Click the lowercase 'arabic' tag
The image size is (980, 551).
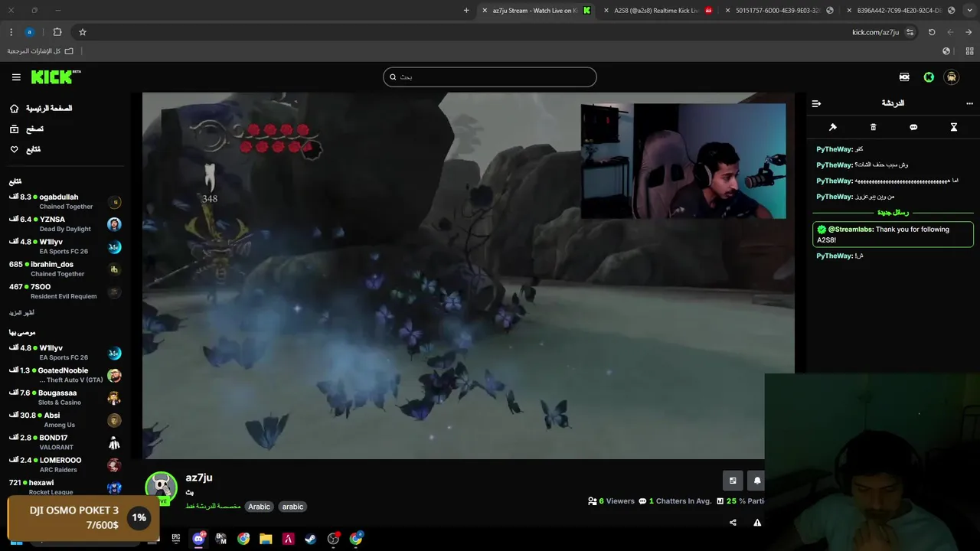pyautogui.click(x=292, y=507)
